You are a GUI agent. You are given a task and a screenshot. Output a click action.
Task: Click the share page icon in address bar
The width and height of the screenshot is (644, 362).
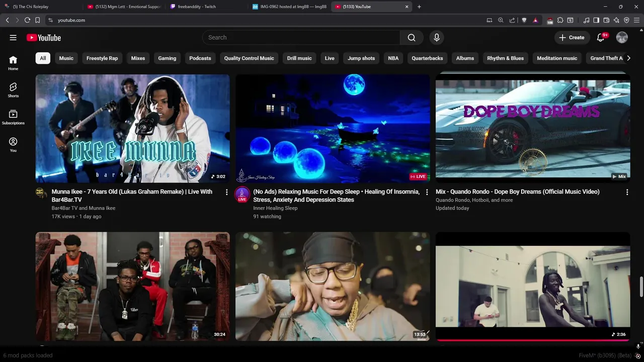pyautogui.click(x=512, y=20)
